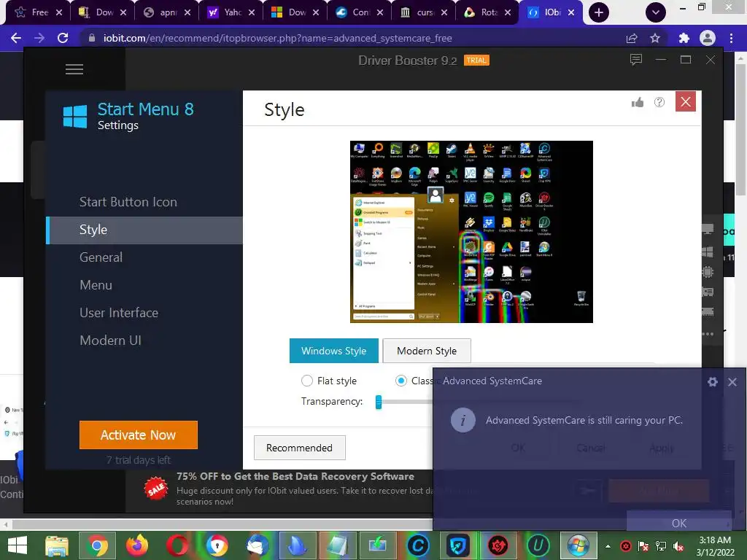Viewport: 747px width, 560px height.
Task: Click the Transparency slider track
Action: (x=407, y=402)
